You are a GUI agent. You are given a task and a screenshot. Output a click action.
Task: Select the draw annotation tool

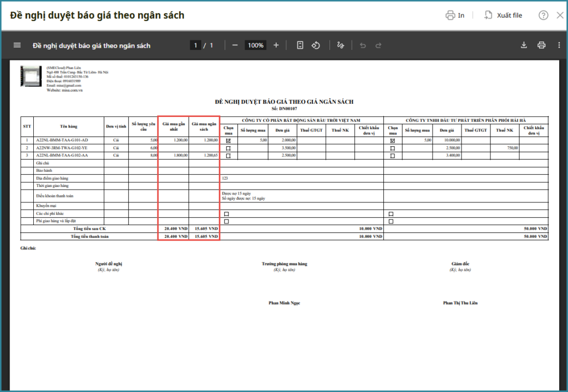pos(341,45)
